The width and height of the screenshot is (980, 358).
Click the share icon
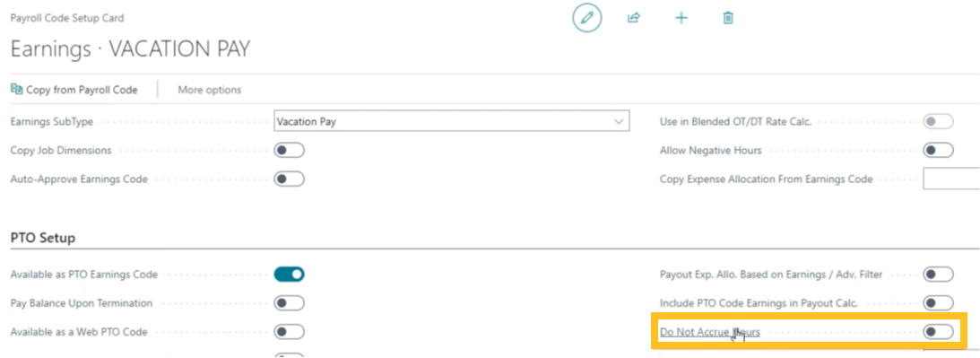634,18
